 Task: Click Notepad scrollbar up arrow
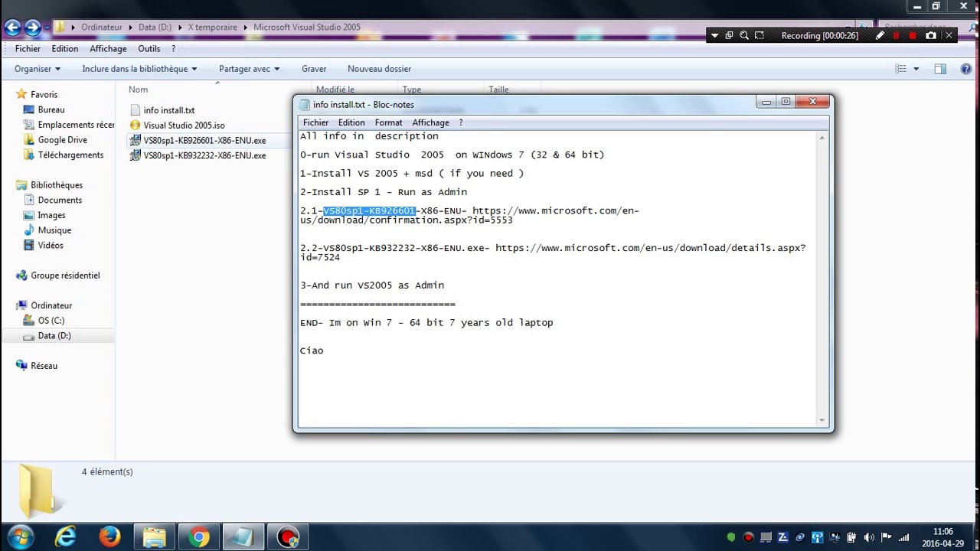(x=822, y=138)
